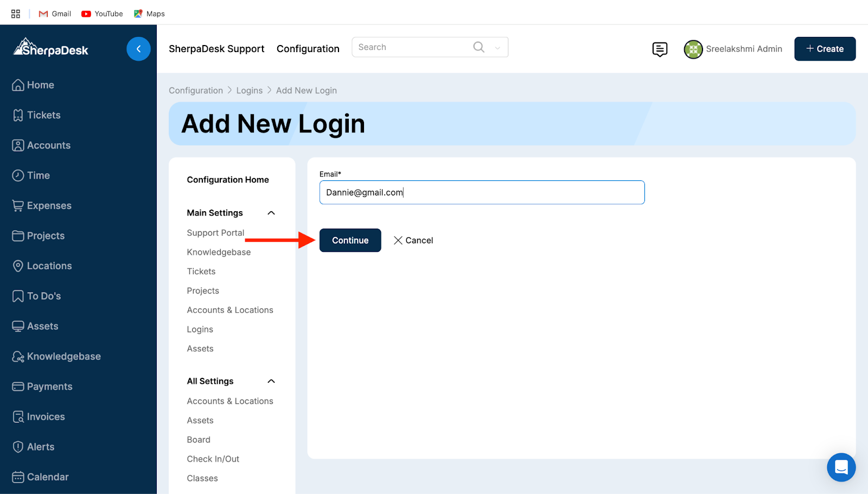Open the browser apps grid icon
868x494 pixels.
click(16, 14)
